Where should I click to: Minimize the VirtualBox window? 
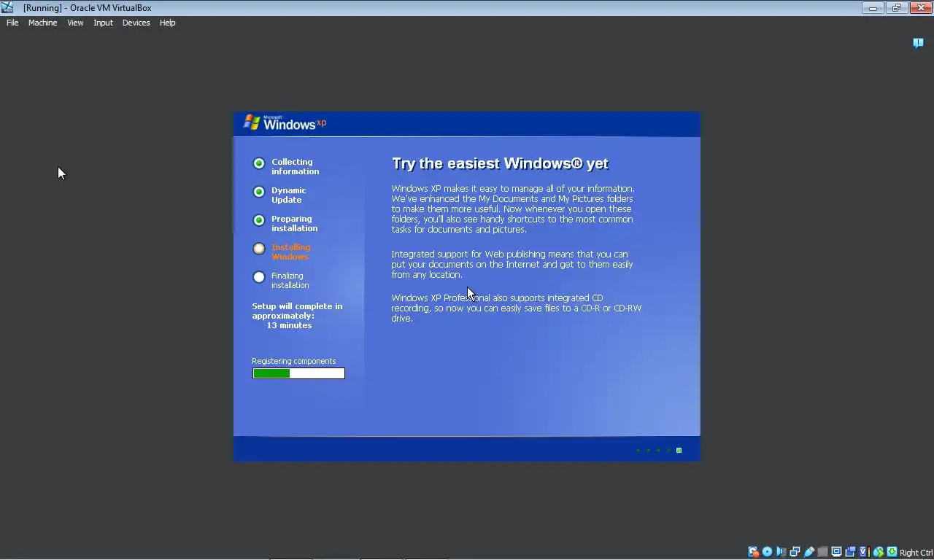873,8
